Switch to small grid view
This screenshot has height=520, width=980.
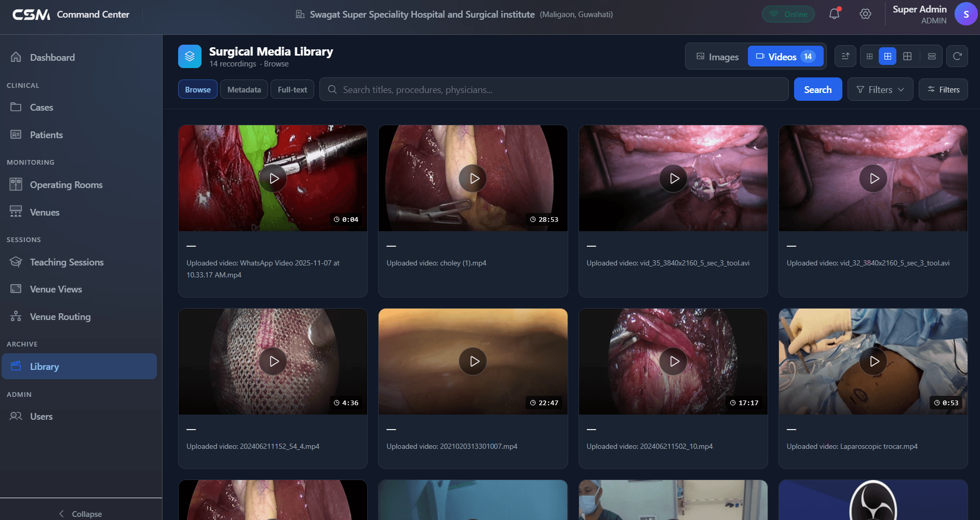tap(869, 56)
